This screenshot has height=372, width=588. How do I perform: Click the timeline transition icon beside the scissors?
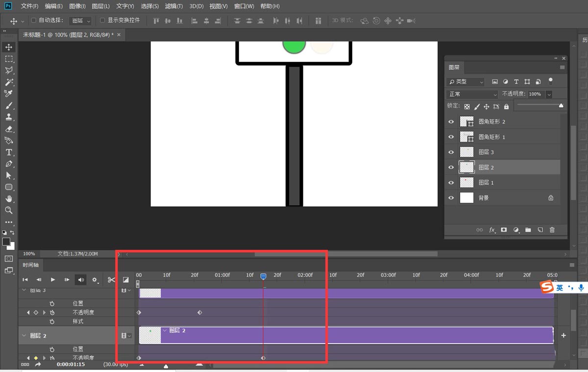coord(126,280)
